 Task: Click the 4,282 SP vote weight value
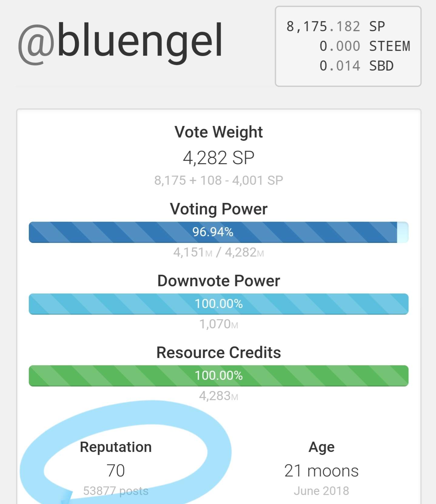coord(218,158)
